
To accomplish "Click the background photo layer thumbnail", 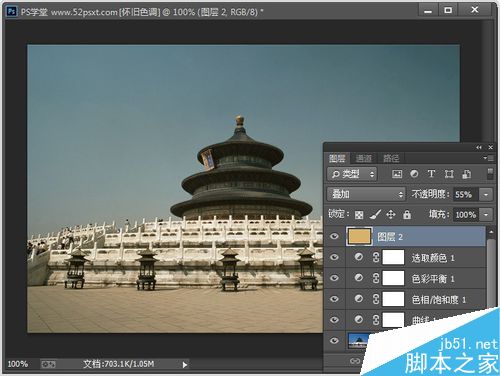I will point(359,341).
